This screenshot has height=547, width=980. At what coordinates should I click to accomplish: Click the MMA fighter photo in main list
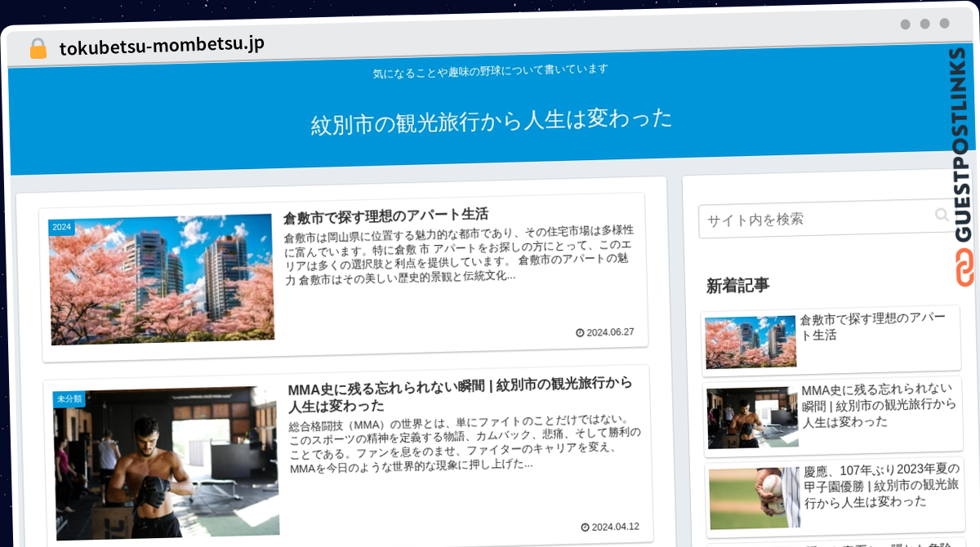point(167,463)
